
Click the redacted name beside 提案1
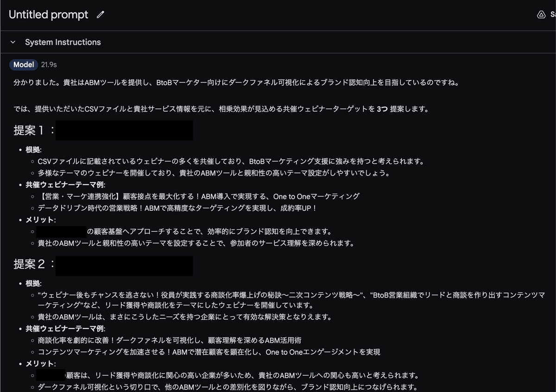(x=125, y=130)
